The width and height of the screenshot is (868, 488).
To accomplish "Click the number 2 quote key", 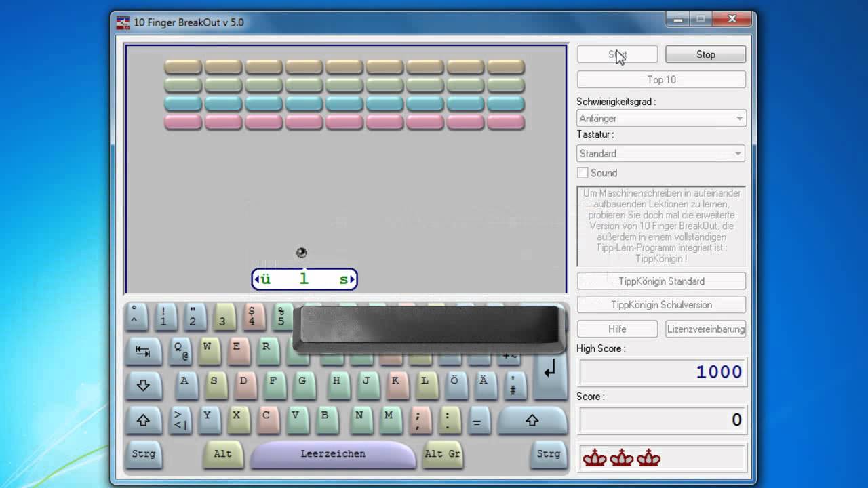I will point(195,316).
